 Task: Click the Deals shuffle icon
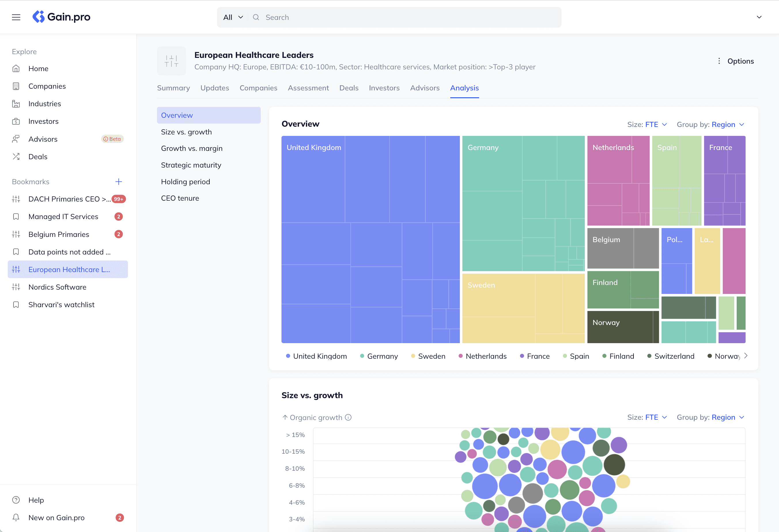[x=16, y=156]
